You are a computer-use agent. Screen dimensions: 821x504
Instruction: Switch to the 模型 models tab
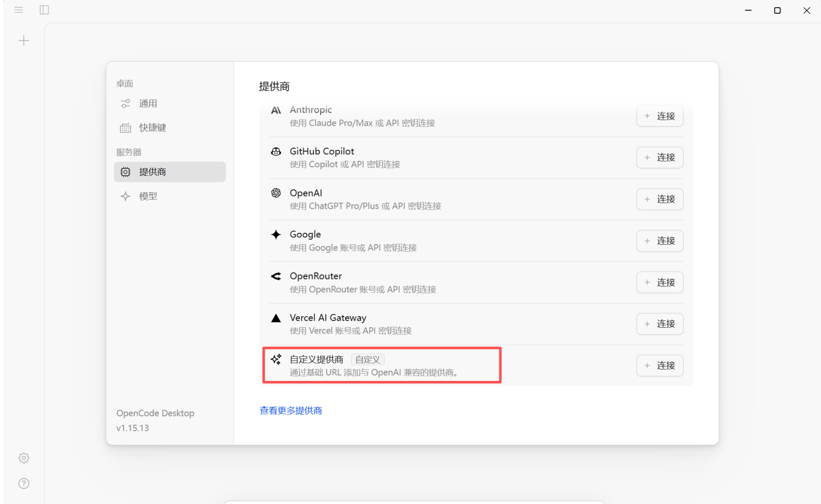click(170, 196)
